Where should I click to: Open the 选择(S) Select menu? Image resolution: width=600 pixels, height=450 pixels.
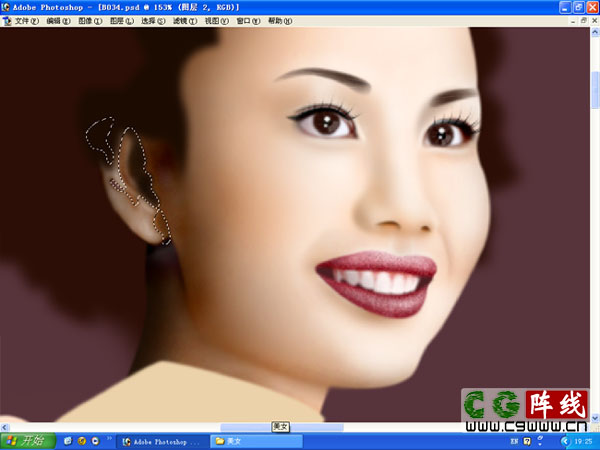(x=153, y=21)
